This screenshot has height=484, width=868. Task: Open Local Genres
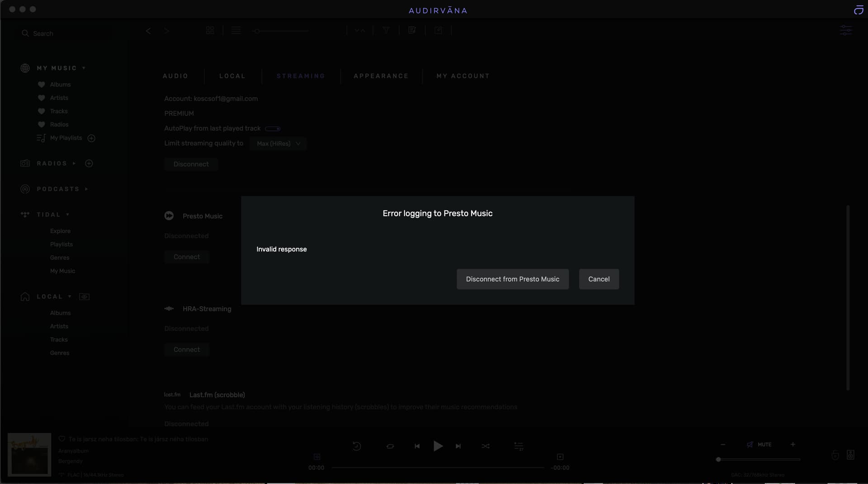[60, 353]
